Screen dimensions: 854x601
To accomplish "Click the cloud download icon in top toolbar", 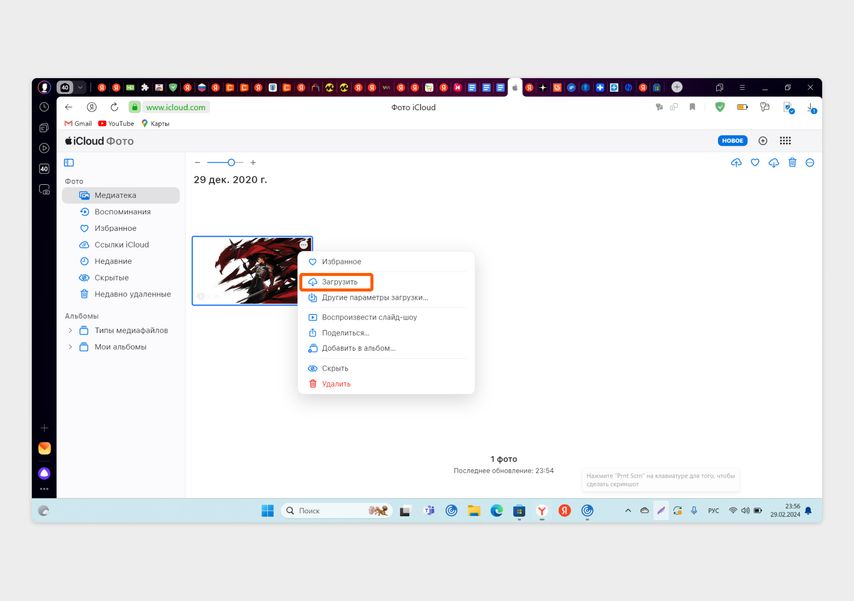I will [x=773, y=162].
